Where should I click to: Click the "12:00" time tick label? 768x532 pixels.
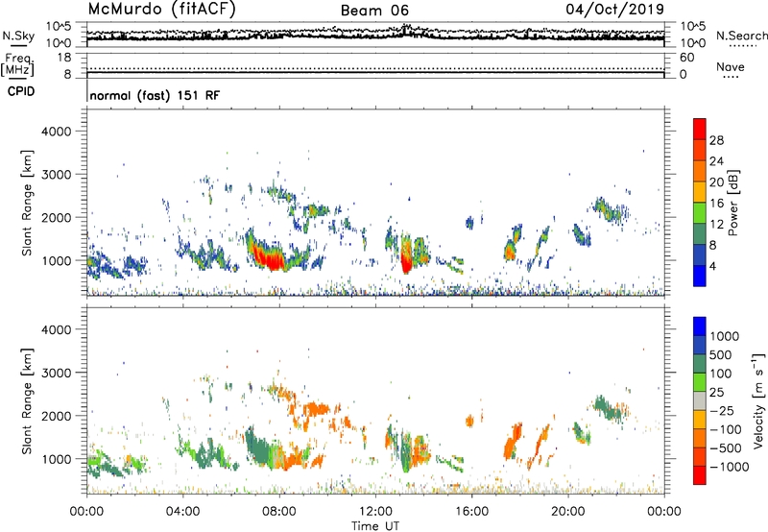click(375, 512)
